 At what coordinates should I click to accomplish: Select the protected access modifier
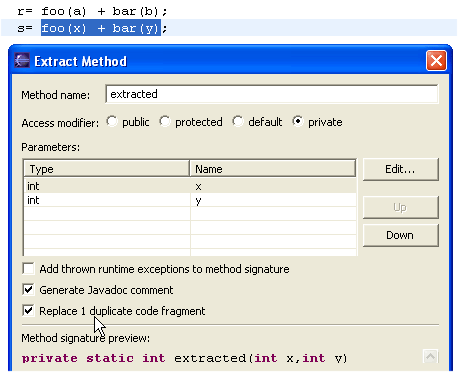[165, 122]
